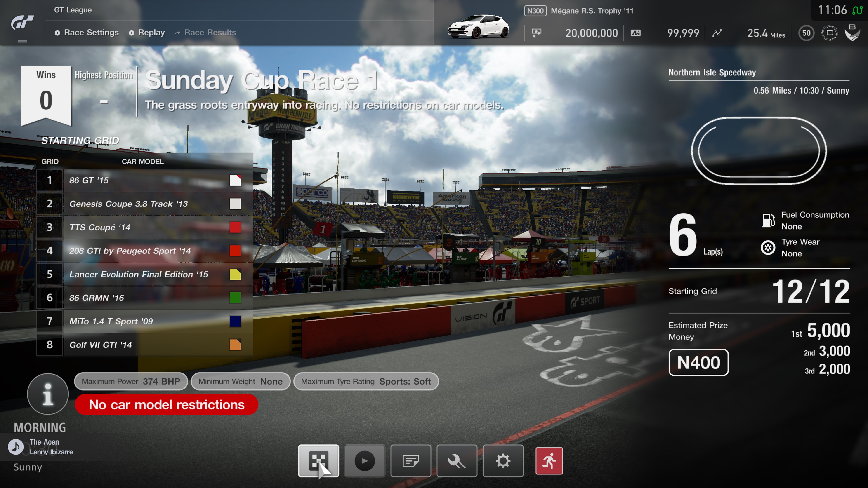Viewport: 868px width, 488px height.
Task: Exit race with running man icon
Action: 549,461
